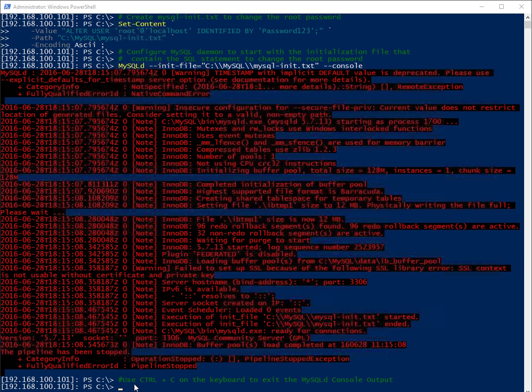The height and width of the screenshot is (392, 532).
Task: Click the 'Set-Content' command text
Action: point(142,24)
